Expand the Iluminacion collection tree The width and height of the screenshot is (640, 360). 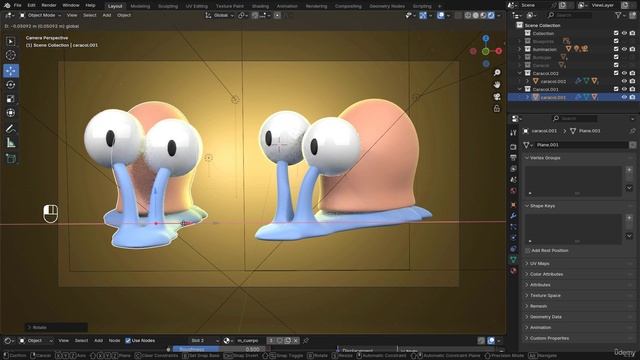coord(520,49)
